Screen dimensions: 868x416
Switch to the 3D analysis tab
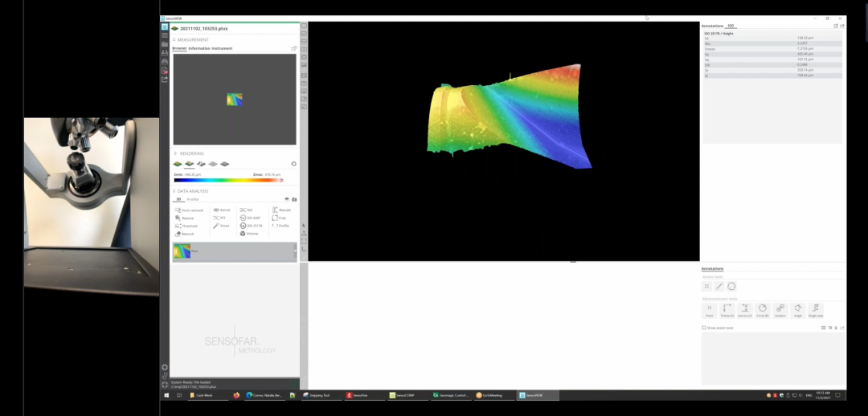coord(178,199)
